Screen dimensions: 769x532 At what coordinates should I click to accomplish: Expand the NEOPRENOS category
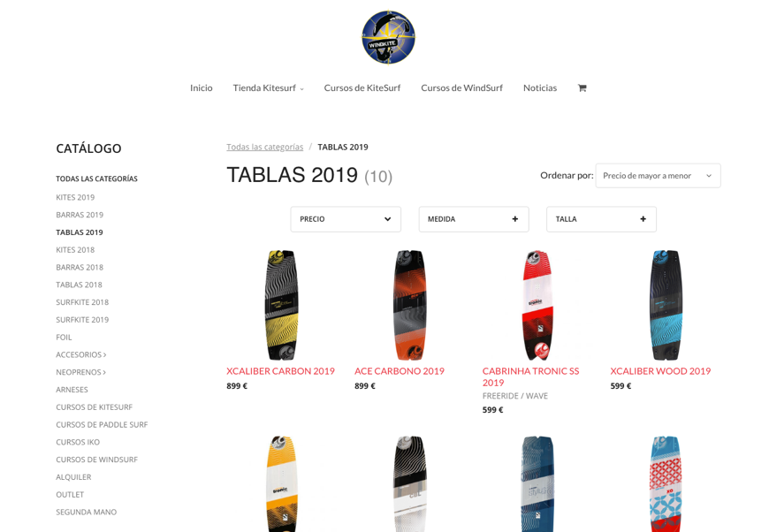pyautogui.click(x=81, y=372)
